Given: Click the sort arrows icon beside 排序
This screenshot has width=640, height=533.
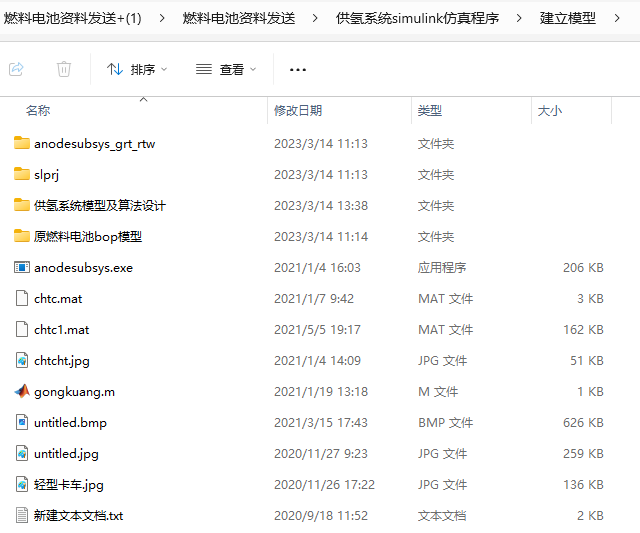Looking at the screenshot, I should pos(115,69).
